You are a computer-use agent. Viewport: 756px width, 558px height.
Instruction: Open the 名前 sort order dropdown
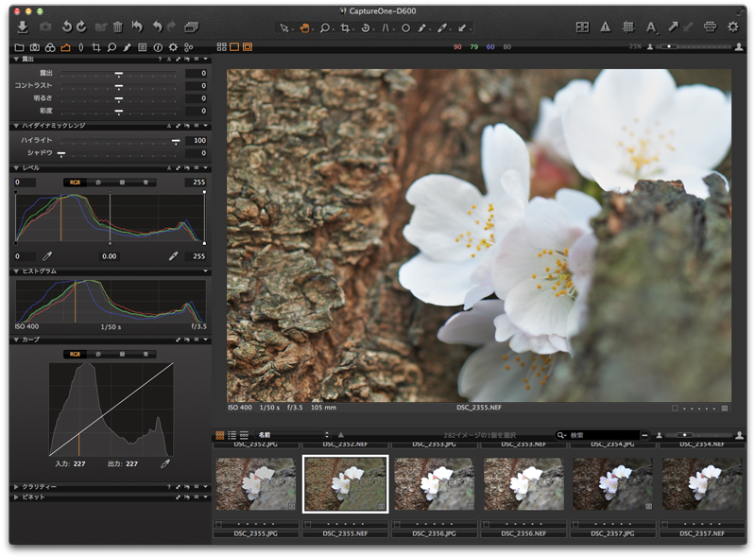pyautogui.click(x=293, y=435)
